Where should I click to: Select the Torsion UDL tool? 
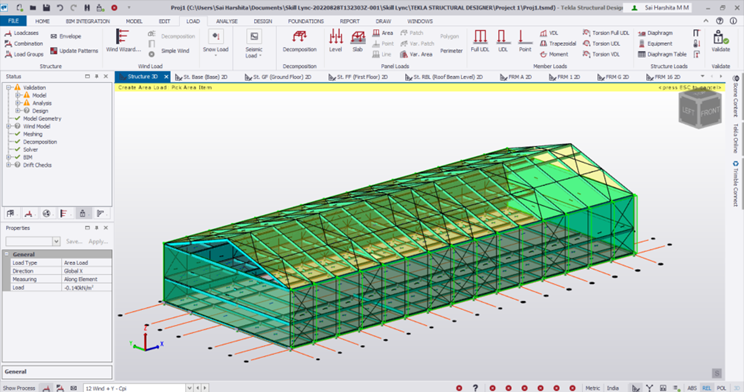coord(601,44)
